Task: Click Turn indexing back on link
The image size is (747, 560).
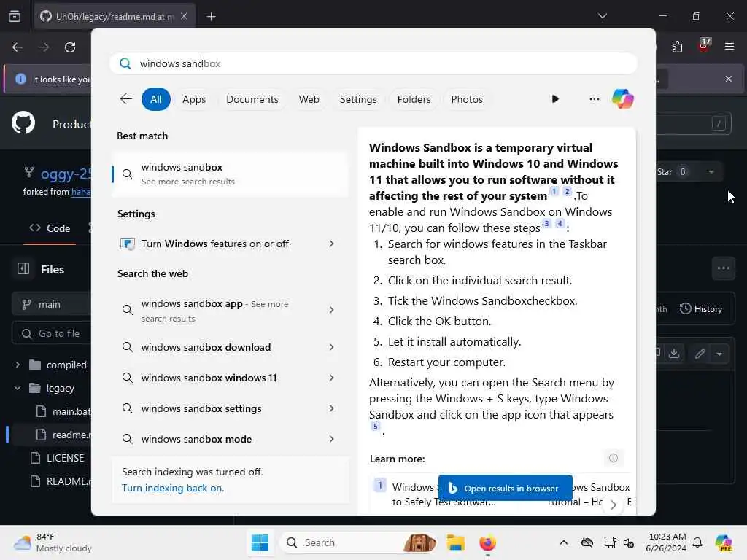Action: [172, 488]
